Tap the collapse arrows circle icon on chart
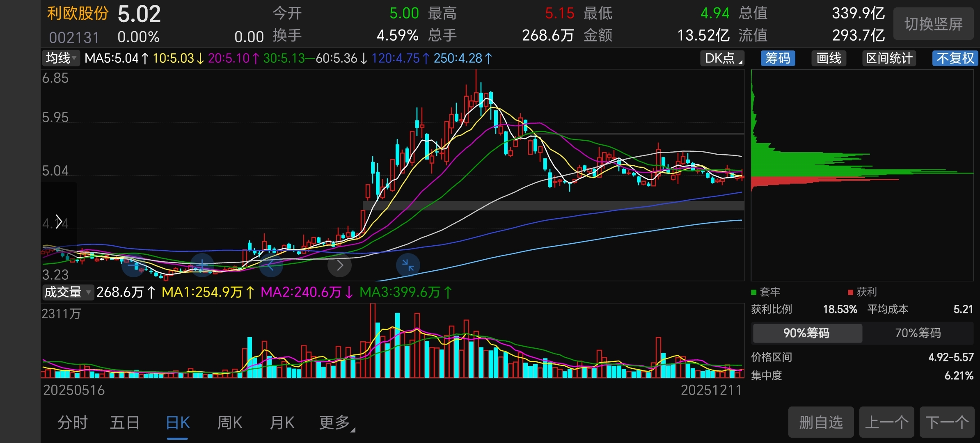 click(x=408, y=265)
